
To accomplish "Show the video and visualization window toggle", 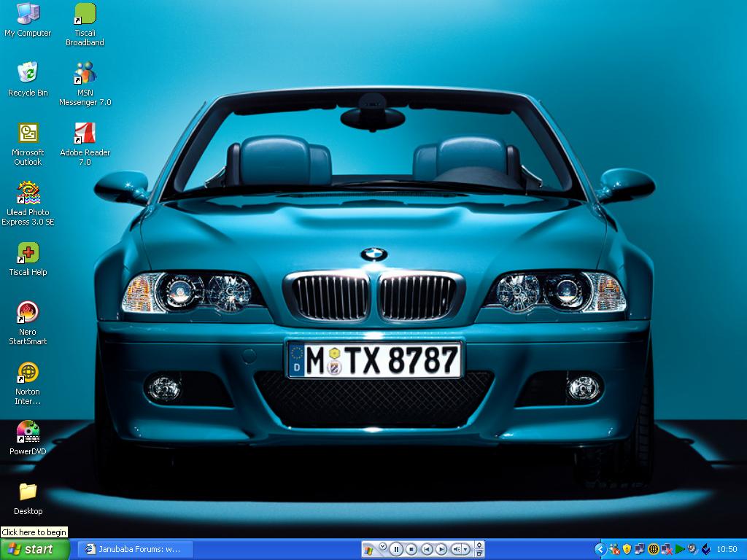I will pyautogui.click(x=479, y=545).
